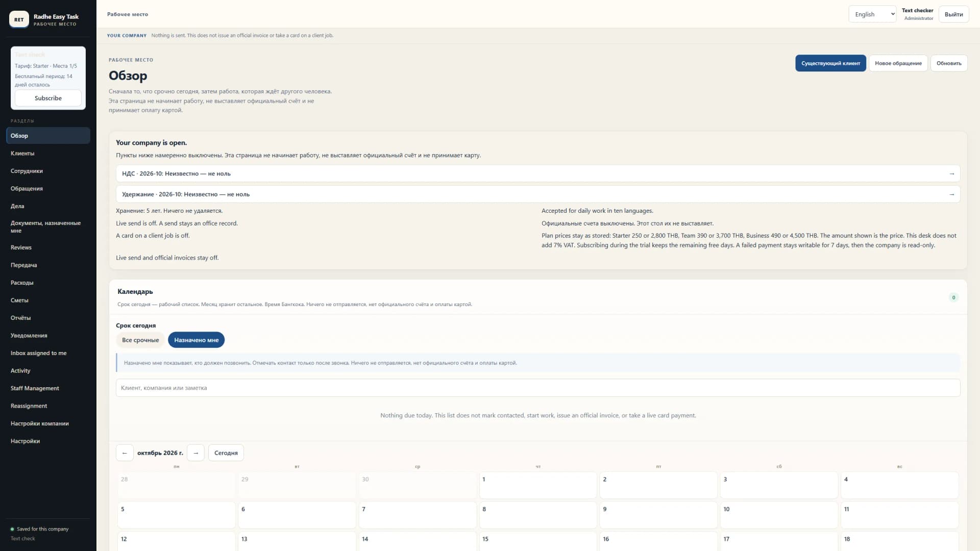
Task: Open Reassignment section
Action: [x=48, y=406]
